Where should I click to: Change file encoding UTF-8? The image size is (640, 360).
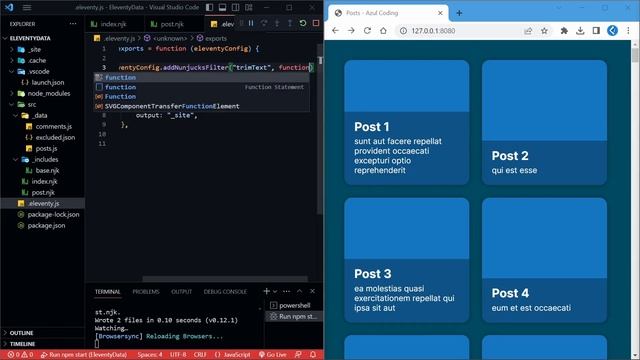coord(178,355)
